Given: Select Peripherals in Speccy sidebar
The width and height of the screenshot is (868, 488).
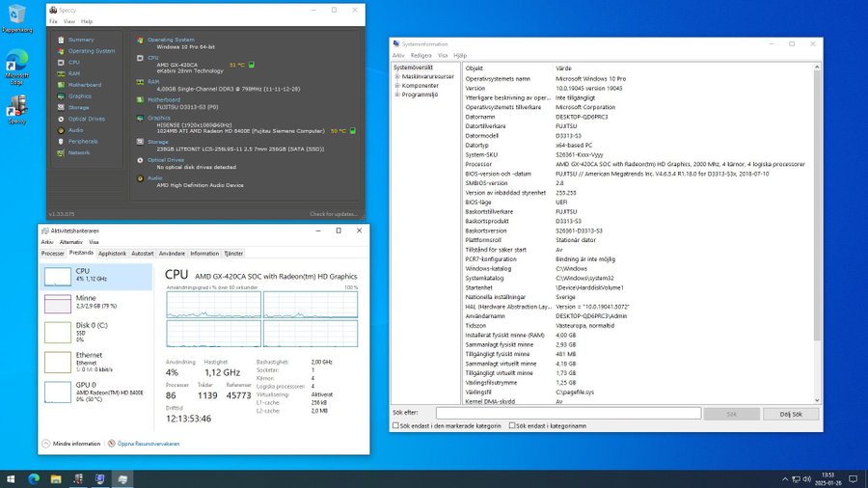Looking at the screenshot, I should click(83, 141).
